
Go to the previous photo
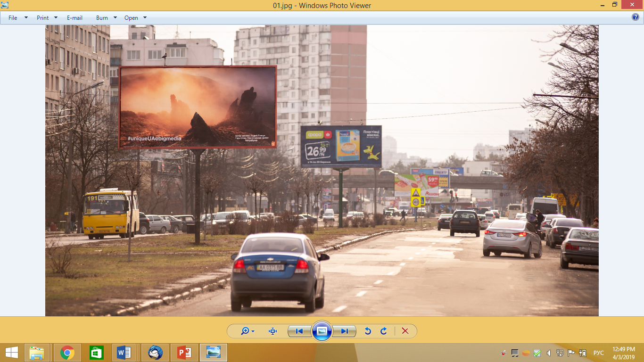[299, 331]
